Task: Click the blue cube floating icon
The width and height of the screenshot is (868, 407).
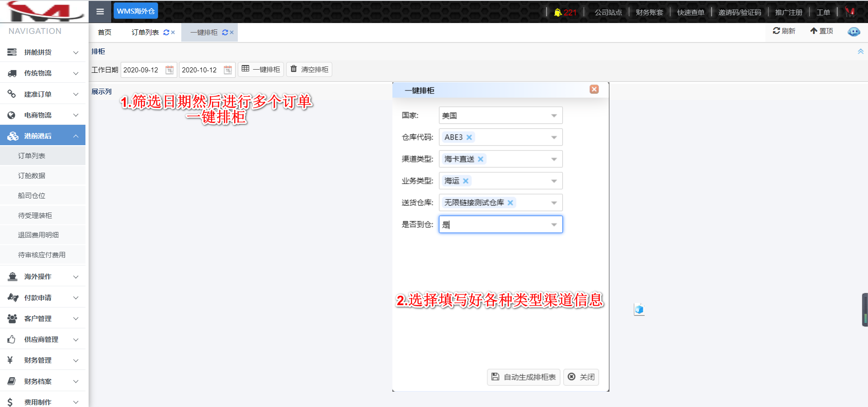Action: (639, 309)
